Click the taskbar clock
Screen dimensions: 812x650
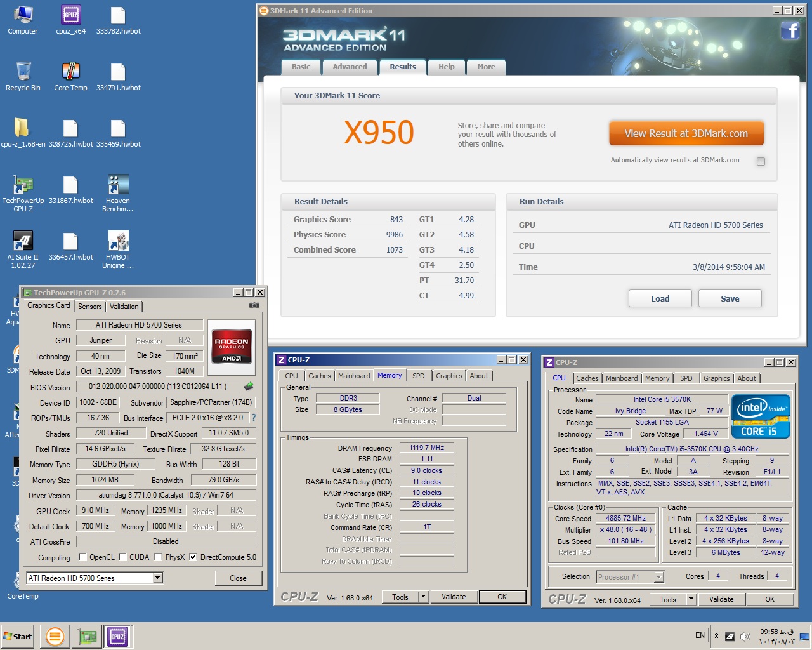777,637
